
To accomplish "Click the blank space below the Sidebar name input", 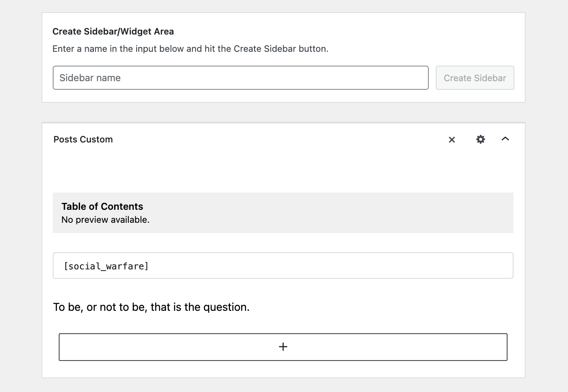I will coord(240,96).
